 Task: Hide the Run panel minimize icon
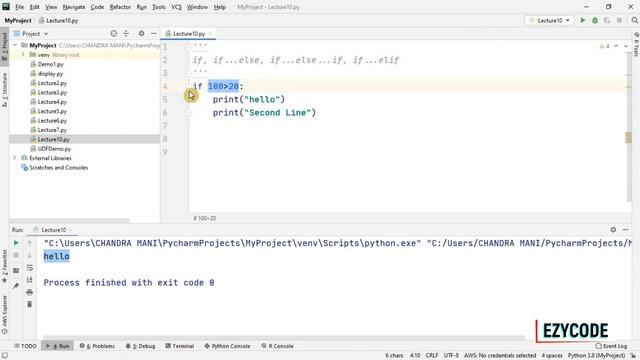tap(625, 230)
